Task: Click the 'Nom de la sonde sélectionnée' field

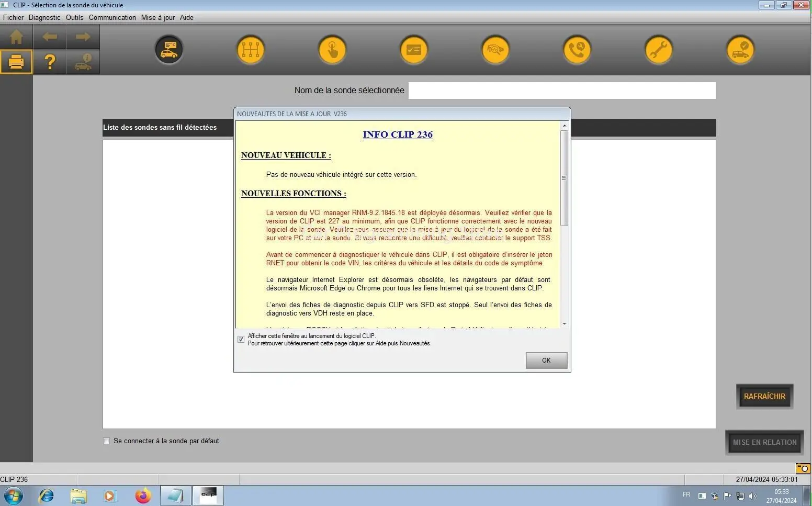Action: coord(562,91)
